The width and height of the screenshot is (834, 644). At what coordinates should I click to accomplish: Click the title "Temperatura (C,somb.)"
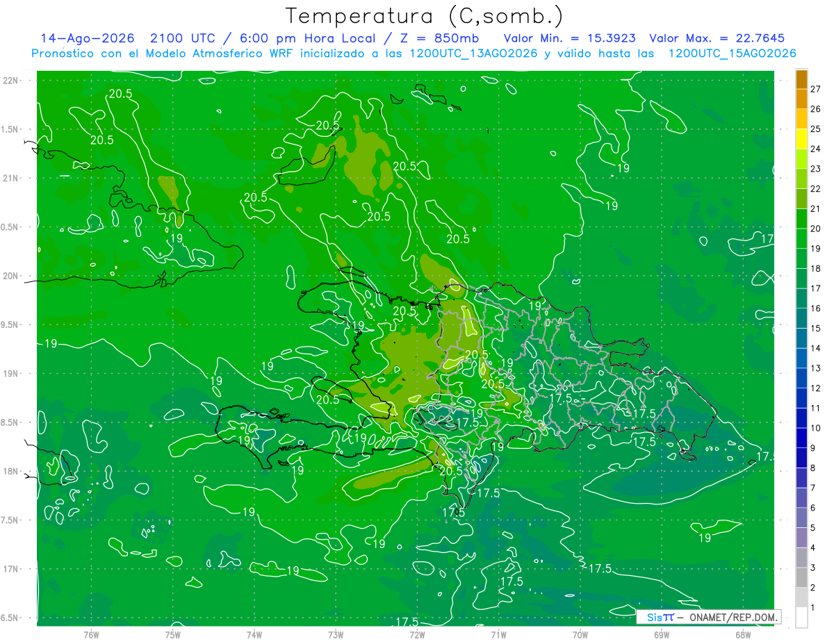pos(425,16)
